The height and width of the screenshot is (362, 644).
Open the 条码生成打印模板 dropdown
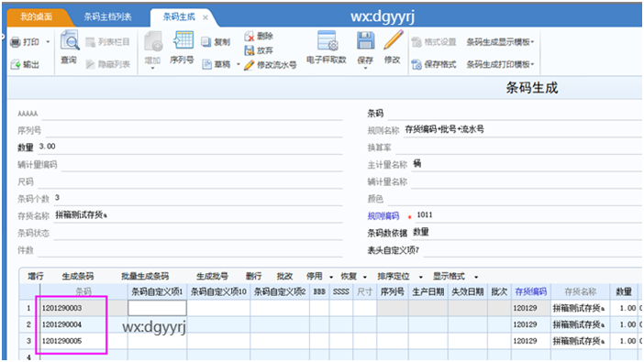point(500,64)
